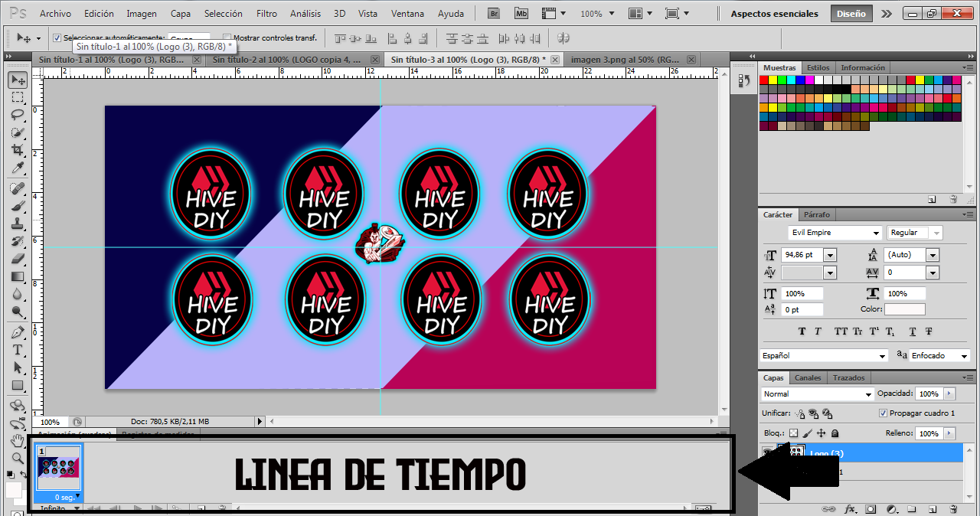Toggle underline style in Carácter panel
980x516 pixels.
pos(913,331)
